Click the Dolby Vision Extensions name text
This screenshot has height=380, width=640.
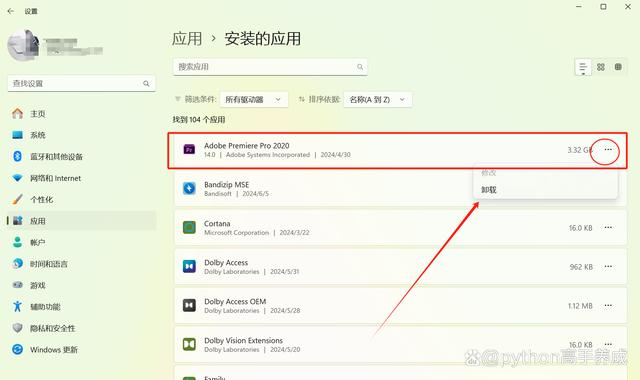243,340
